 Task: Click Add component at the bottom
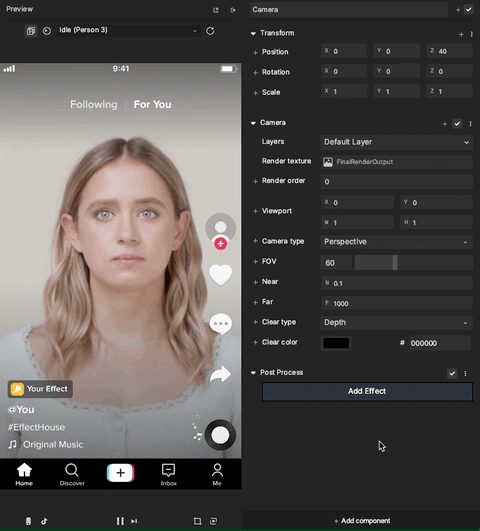tap(362, 521)
